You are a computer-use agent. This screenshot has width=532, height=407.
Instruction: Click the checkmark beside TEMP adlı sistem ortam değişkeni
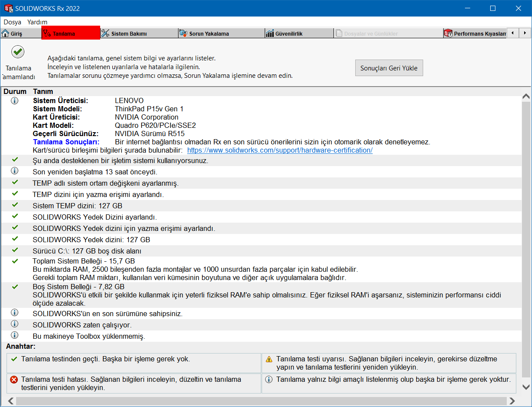pyautogui.click(x=15, y=183)
